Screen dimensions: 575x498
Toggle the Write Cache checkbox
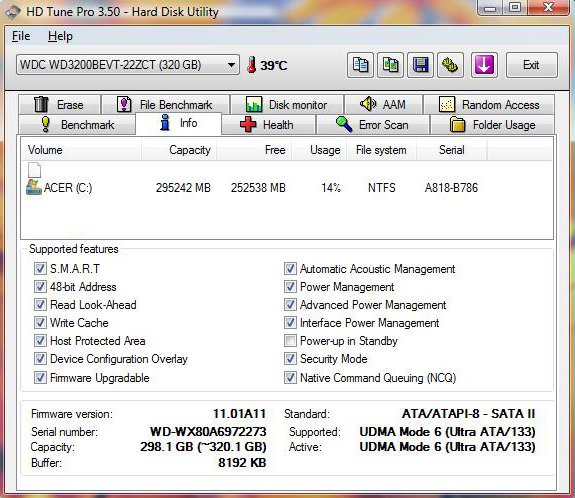tap(40, 323)
